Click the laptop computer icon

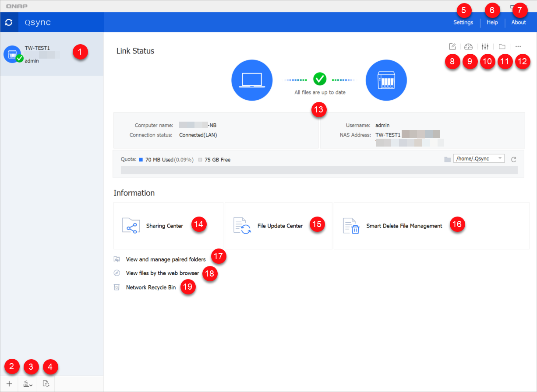pyautogui.click(x=252, y=80)
